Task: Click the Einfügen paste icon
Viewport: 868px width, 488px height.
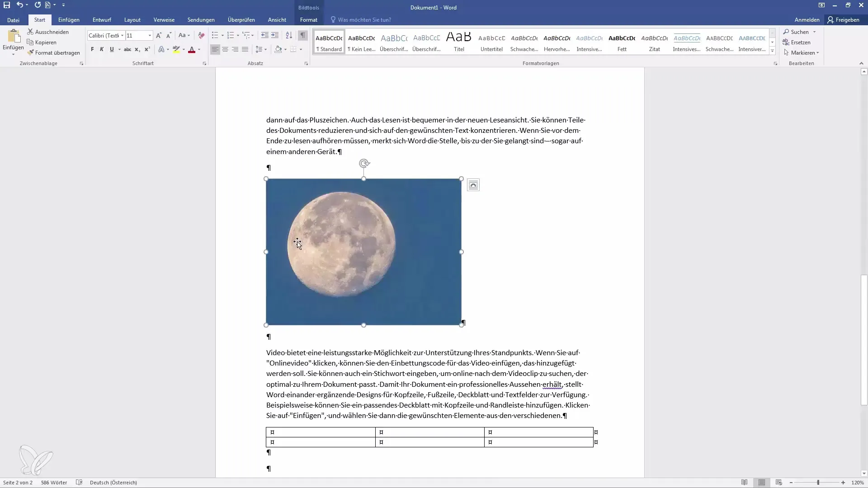Action: pos(14,37)
